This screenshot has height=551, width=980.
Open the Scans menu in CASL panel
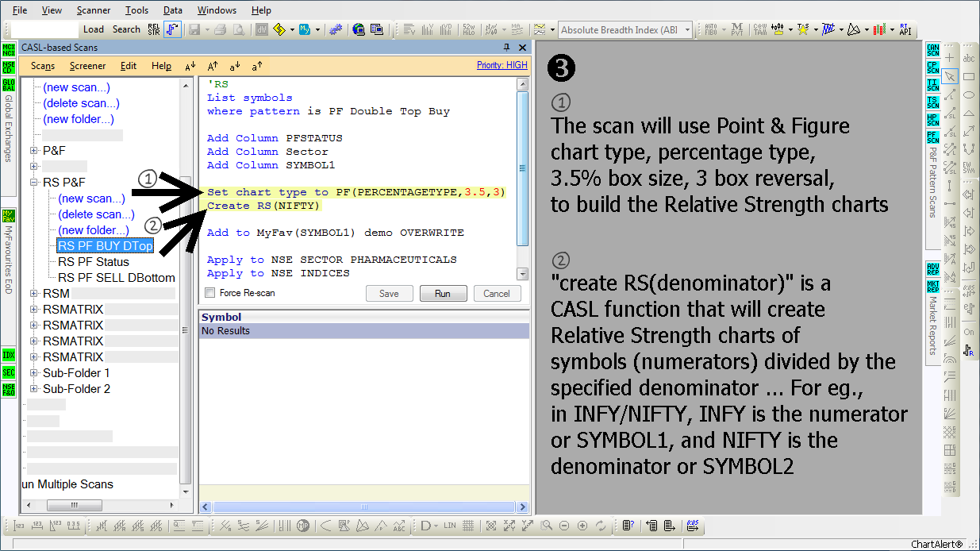(x=43, y=67)
